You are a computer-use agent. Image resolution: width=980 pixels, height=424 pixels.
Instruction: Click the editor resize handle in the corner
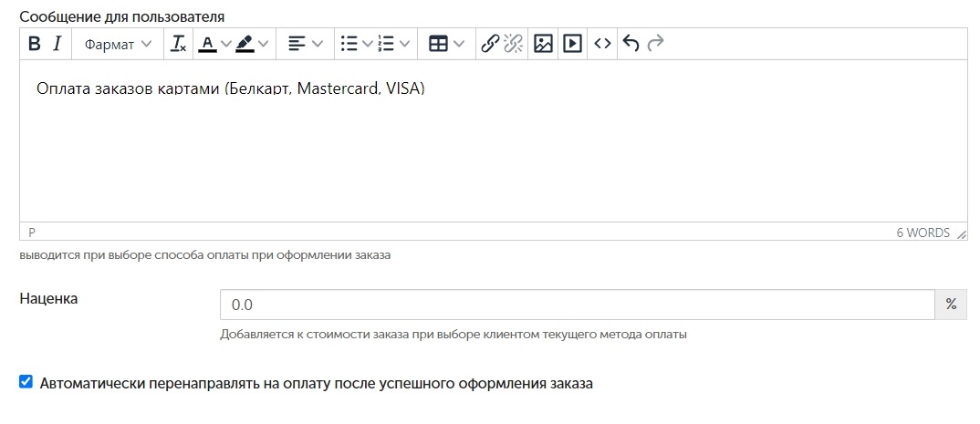961,234
